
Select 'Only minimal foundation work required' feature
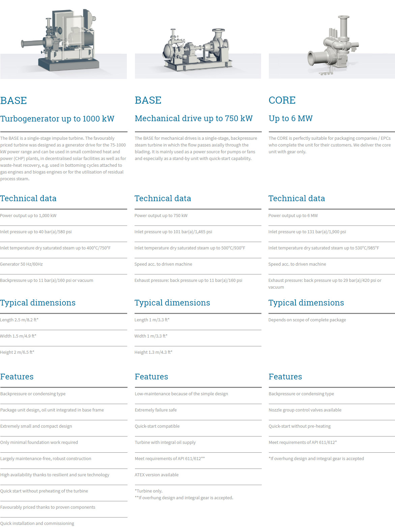[x=39, y=443]
